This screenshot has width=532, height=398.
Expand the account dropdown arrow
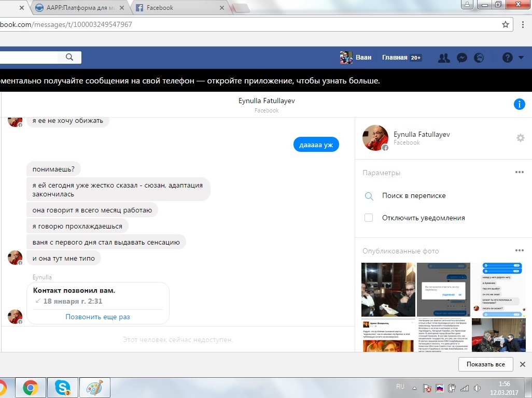(x=521, y=58)
